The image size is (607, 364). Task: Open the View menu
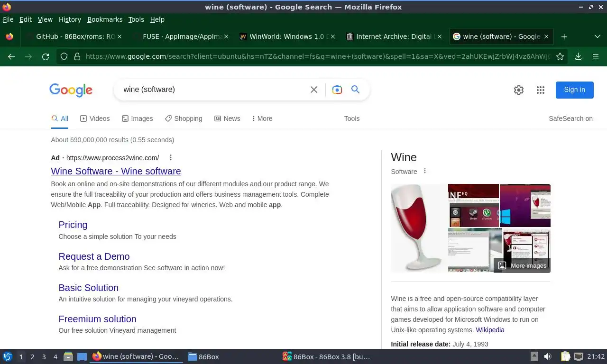pyautogui.click(x=45, y=19)
